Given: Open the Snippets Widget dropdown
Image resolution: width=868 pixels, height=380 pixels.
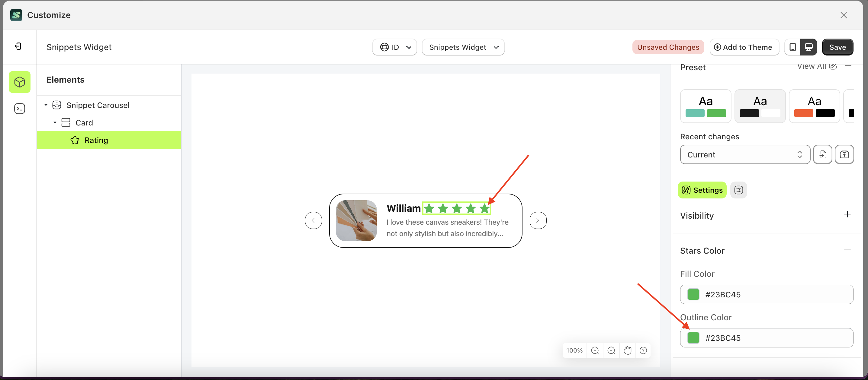Looking at the screenshot, I should click(x=463, y=47).
